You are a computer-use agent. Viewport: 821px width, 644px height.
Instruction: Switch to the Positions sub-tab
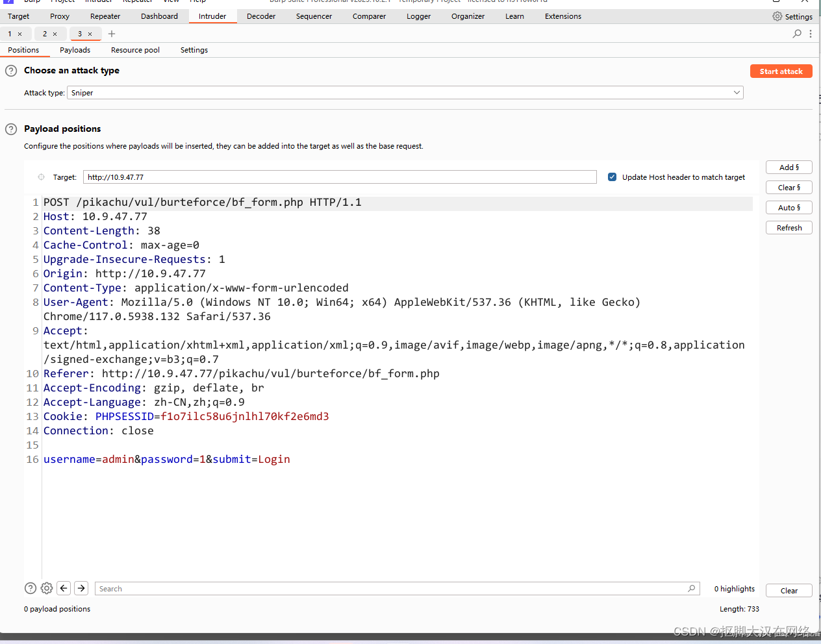click(x=23, y=50)
